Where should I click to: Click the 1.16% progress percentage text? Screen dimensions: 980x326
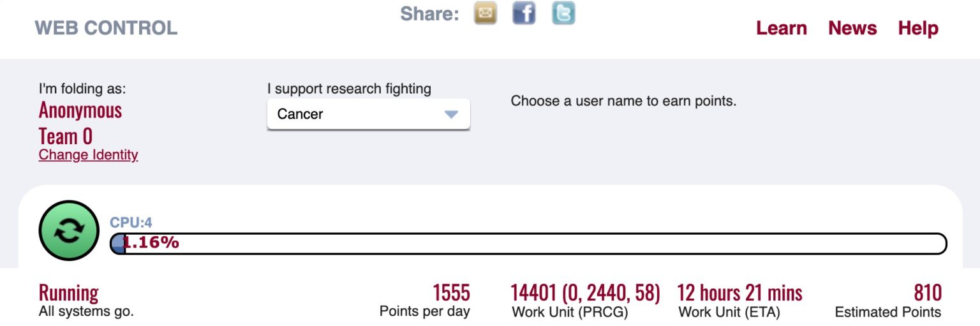pyautogui.click(x=151, y=243)
